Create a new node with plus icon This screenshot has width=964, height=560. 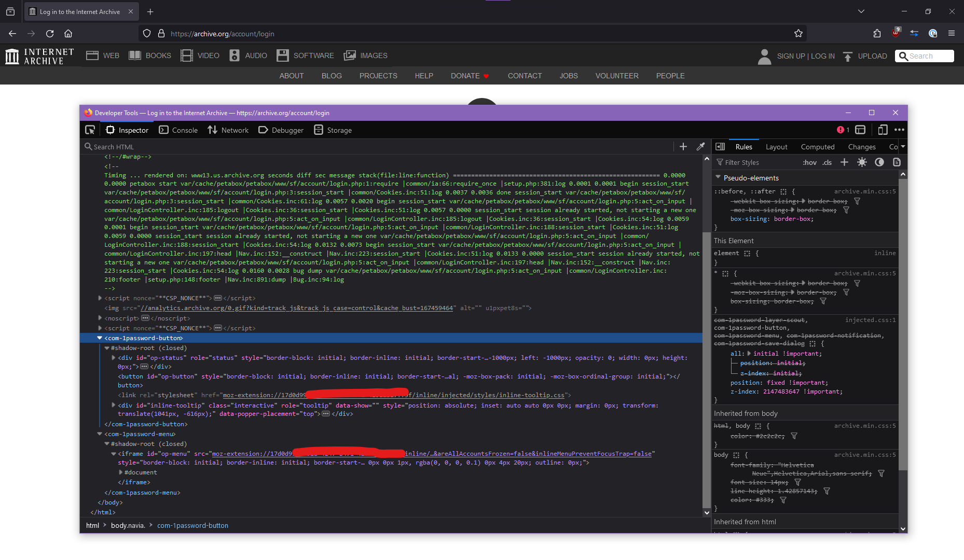tap(683, 147)
